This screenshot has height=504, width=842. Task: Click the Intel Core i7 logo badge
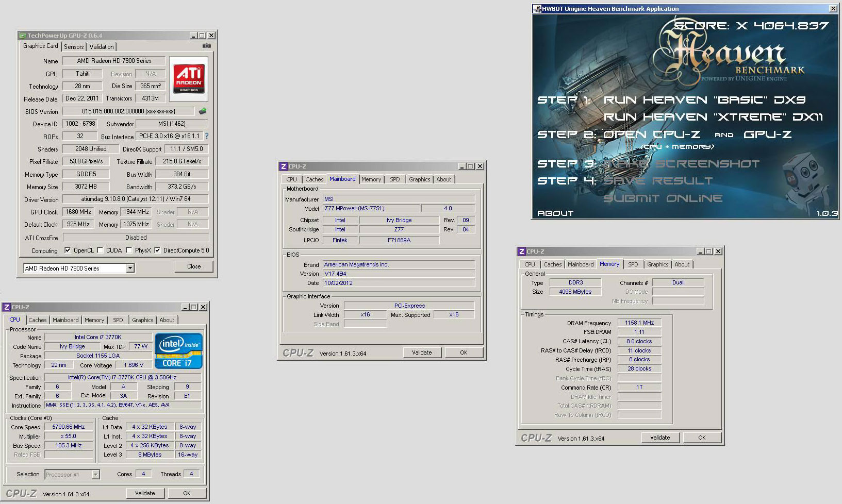pos(178,351)
